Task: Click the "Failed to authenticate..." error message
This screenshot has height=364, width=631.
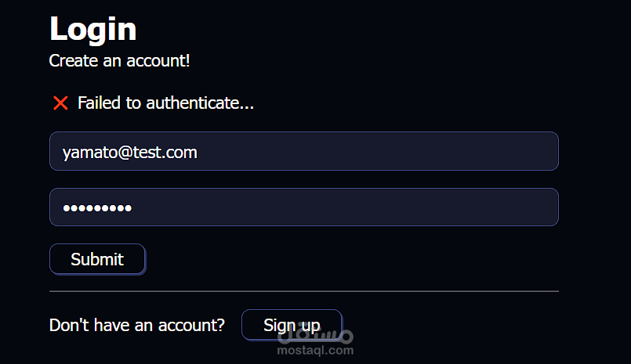Action: [165, 103]
